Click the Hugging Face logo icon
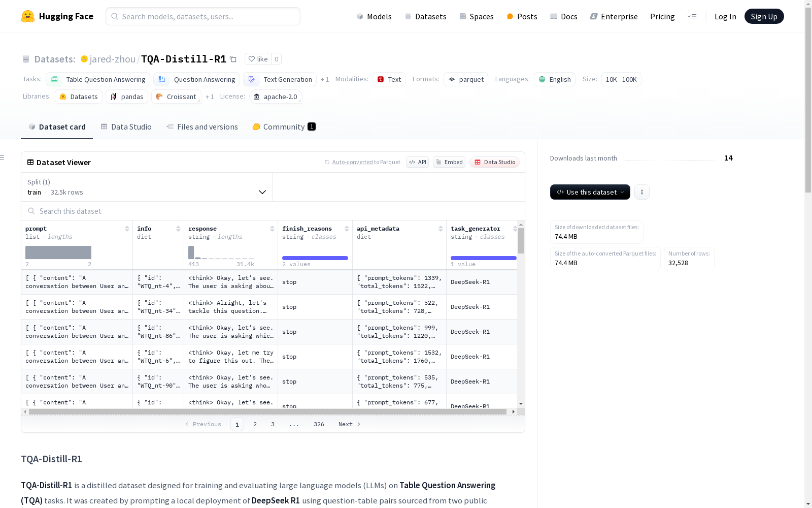Viewport: 812px width, 508px height. pyautogui.click(x=28, y=16)
